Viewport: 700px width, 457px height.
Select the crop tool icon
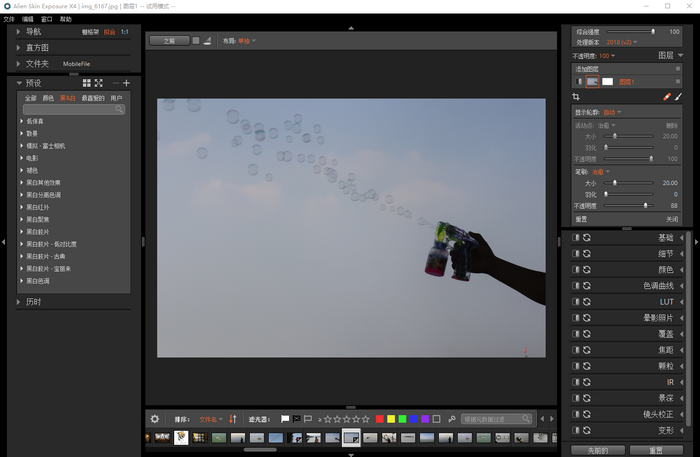tap(576, 97)
